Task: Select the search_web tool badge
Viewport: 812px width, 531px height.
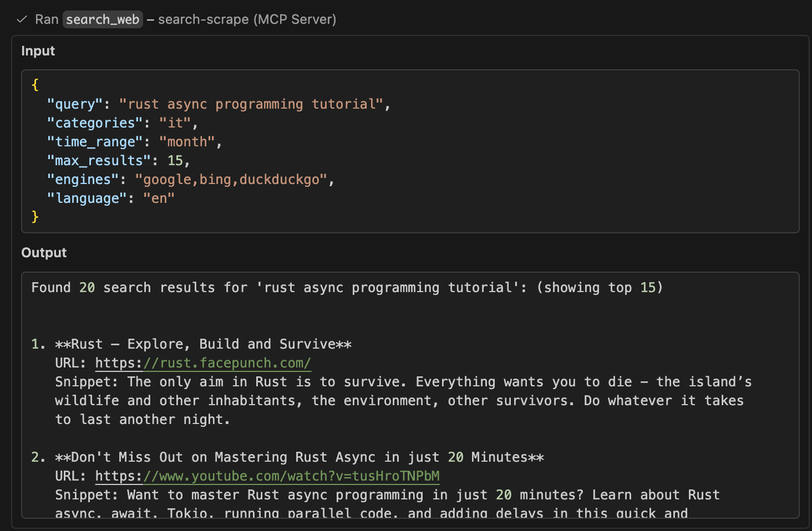Action: tap(102, 19)
